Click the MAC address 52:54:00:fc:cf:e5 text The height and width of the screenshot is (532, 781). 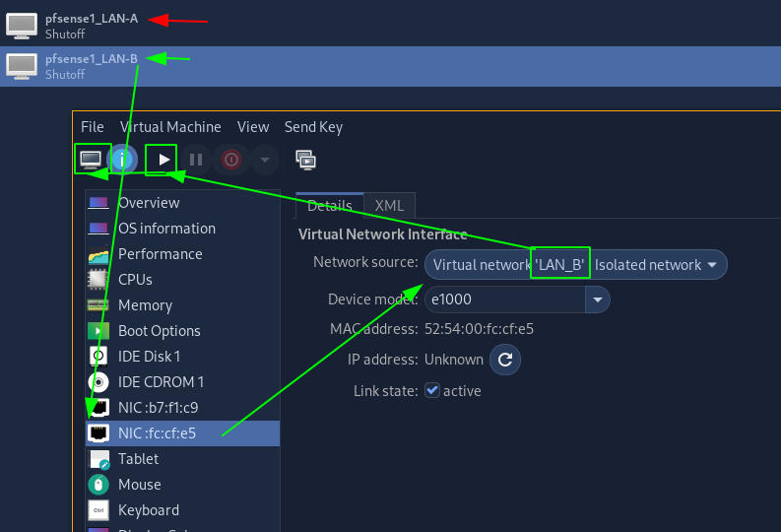pos(479,329)
